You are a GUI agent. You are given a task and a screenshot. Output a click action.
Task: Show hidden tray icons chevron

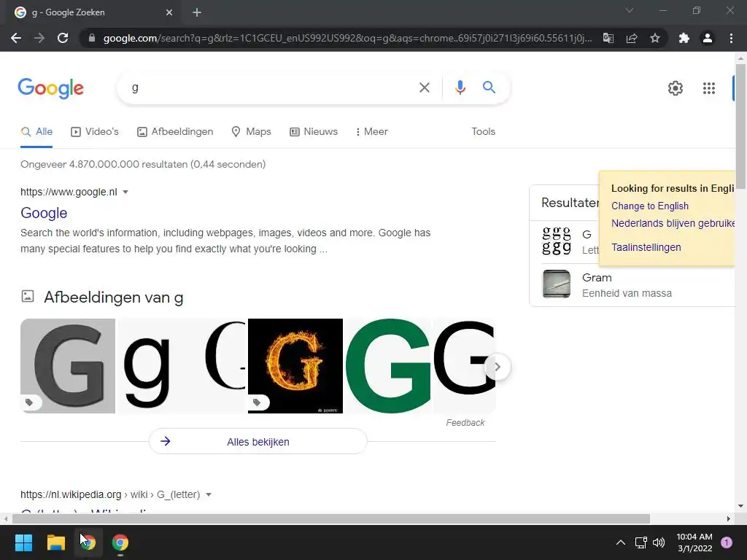[x=621, y=542]
